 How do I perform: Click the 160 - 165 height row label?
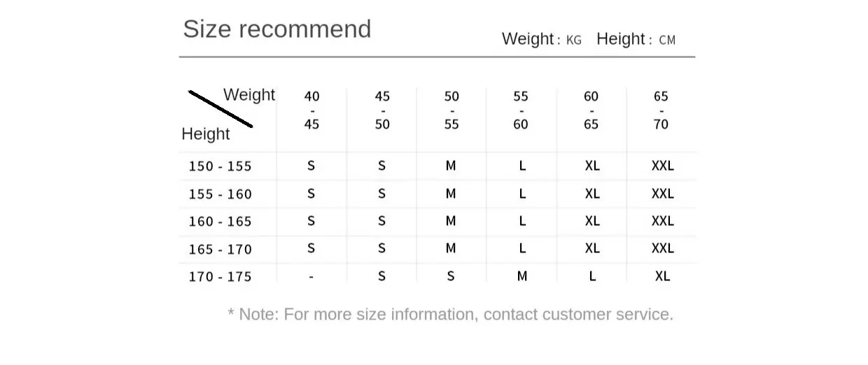[x=220, y=222]
